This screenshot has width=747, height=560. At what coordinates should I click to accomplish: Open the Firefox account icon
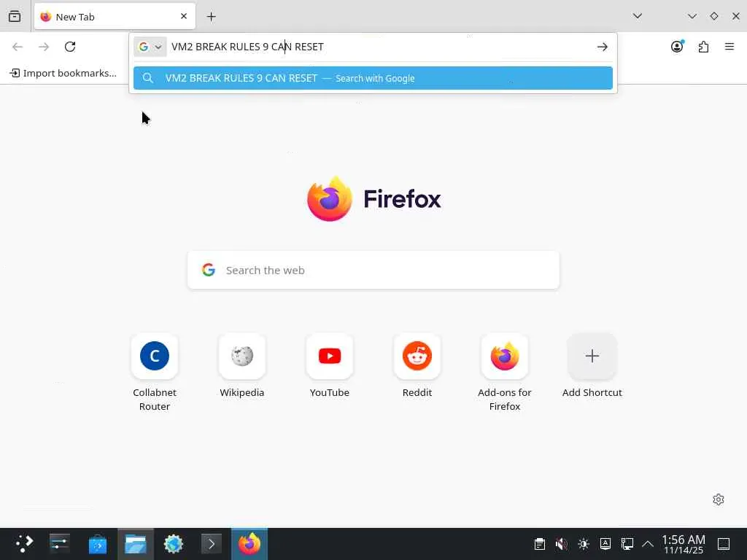(677, 47)
